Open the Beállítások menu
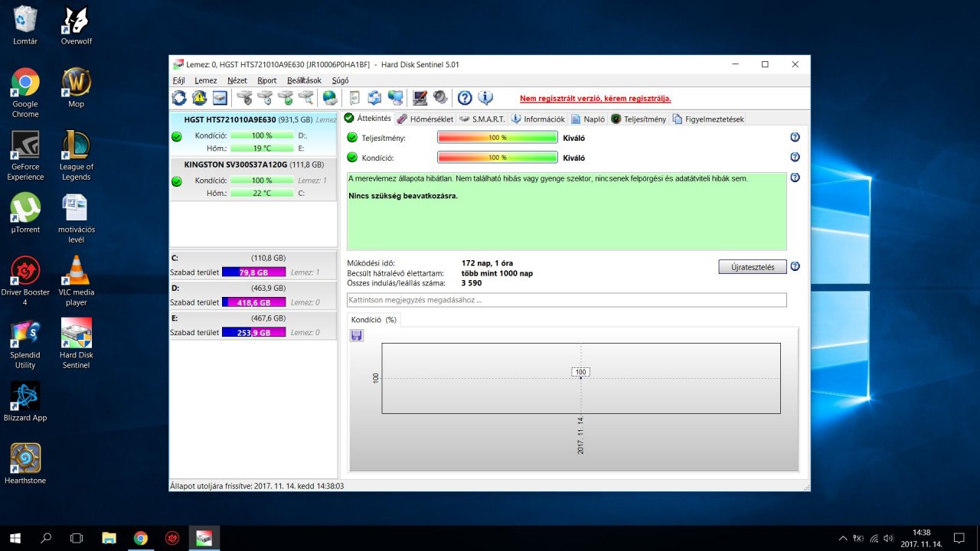Image resolution: width=980 pixels, height=551 pixels. pyautogui.click(x=305, y=80)
